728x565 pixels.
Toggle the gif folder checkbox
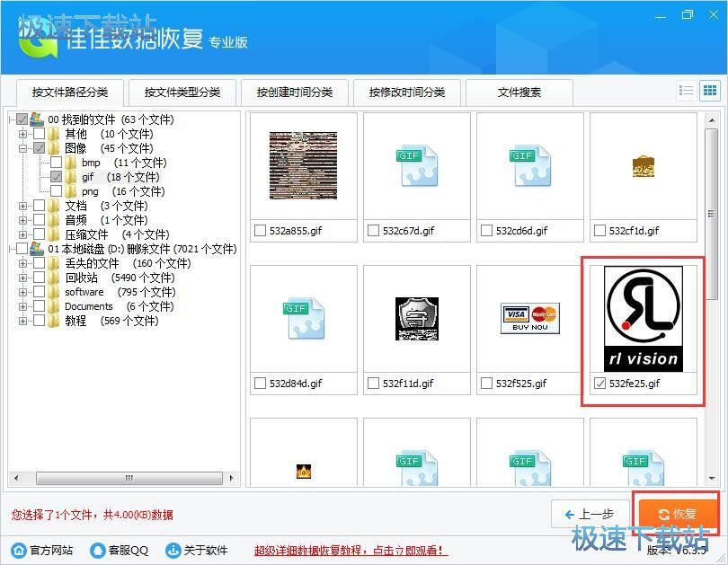coord(57,177)
